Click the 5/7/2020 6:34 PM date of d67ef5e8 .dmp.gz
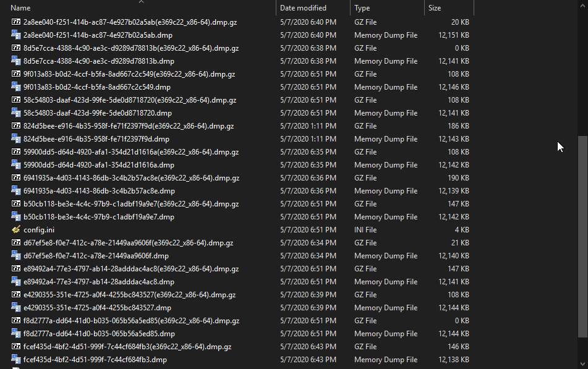The image size is (588, 369). pyautogui.click(x=308, y=243)
